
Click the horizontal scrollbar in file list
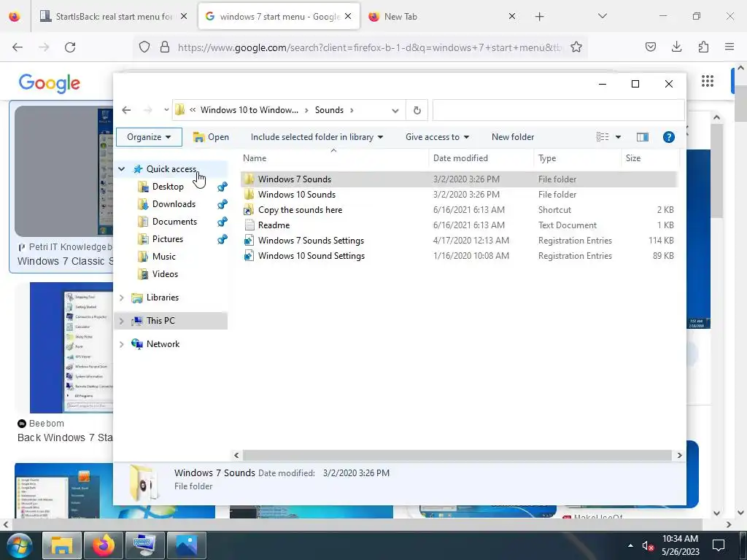(x=457, y=455)
